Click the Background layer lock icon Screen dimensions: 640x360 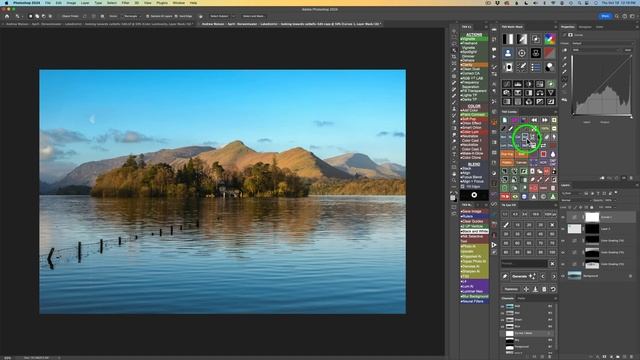(x=631, y=276)
